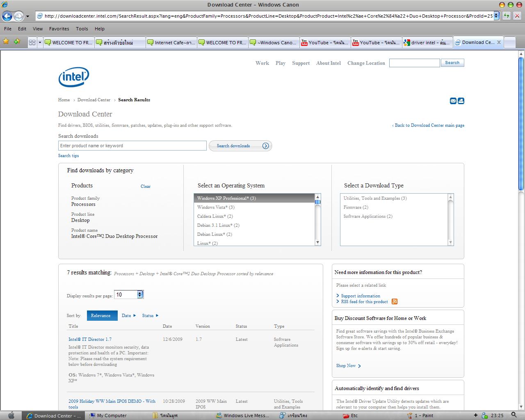Click the Intel logo
This screenshot has height=420, width=525.
(74, 77)
